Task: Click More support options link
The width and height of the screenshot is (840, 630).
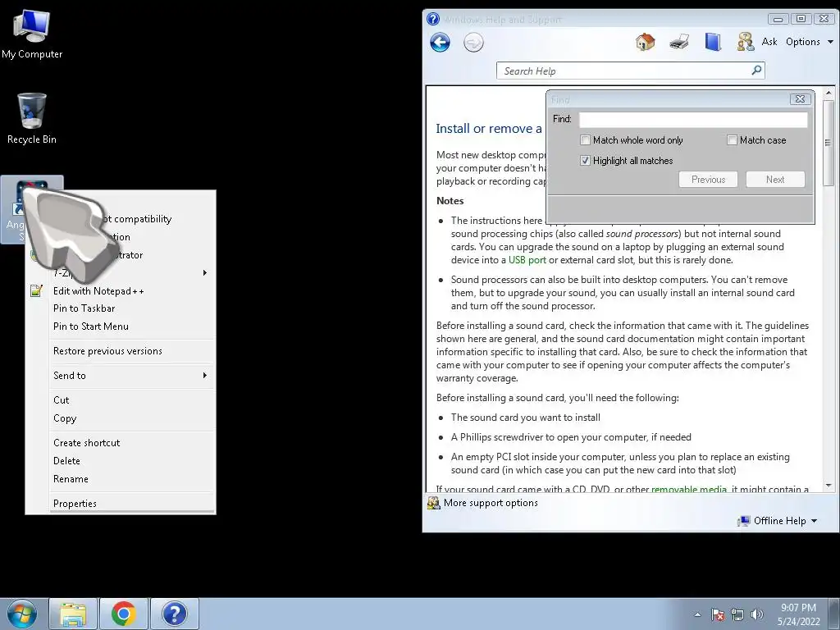Action: (x=491, y=503)
